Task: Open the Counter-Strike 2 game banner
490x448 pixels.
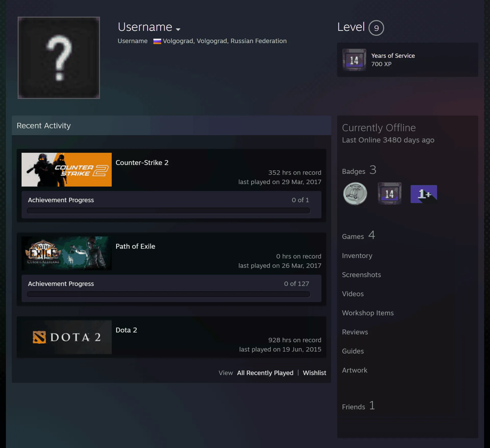Action: [67, 170]
